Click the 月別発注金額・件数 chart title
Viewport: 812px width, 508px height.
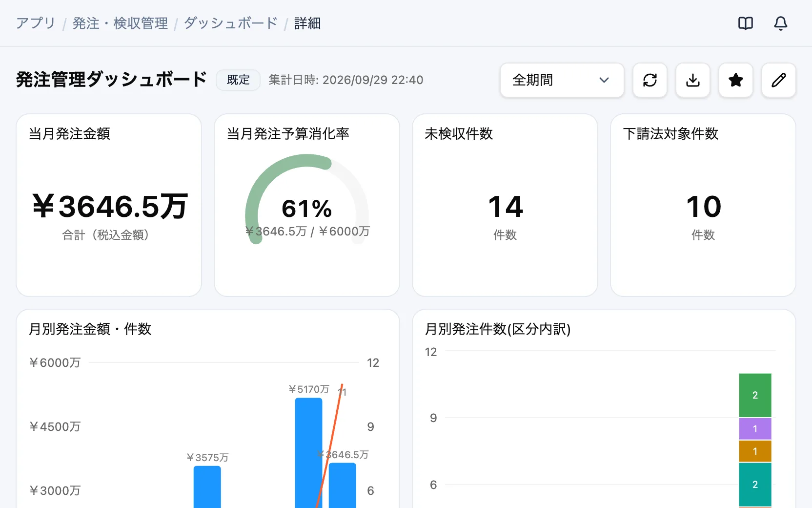(x=90, y=329)
